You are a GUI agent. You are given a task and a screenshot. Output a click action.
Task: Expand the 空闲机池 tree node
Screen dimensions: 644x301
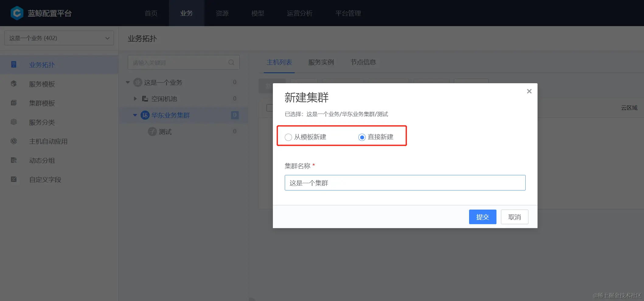[135, 99]
